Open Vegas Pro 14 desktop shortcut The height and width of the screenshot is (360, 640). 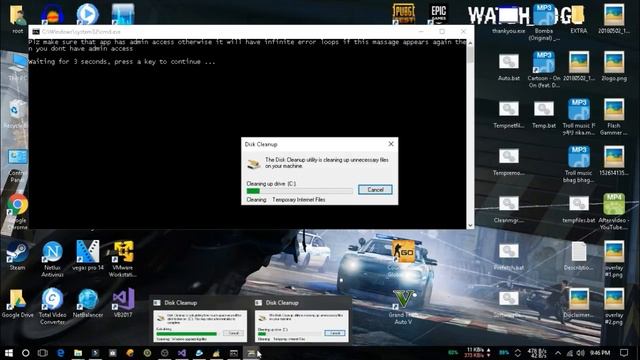(88, 256)
